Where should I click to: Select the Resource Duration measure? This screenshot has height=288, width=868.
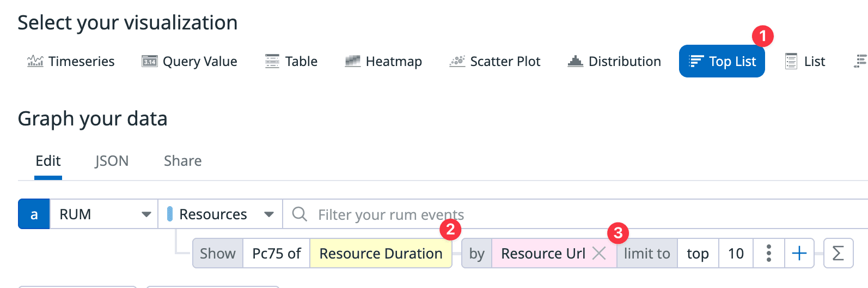[381, 254]
